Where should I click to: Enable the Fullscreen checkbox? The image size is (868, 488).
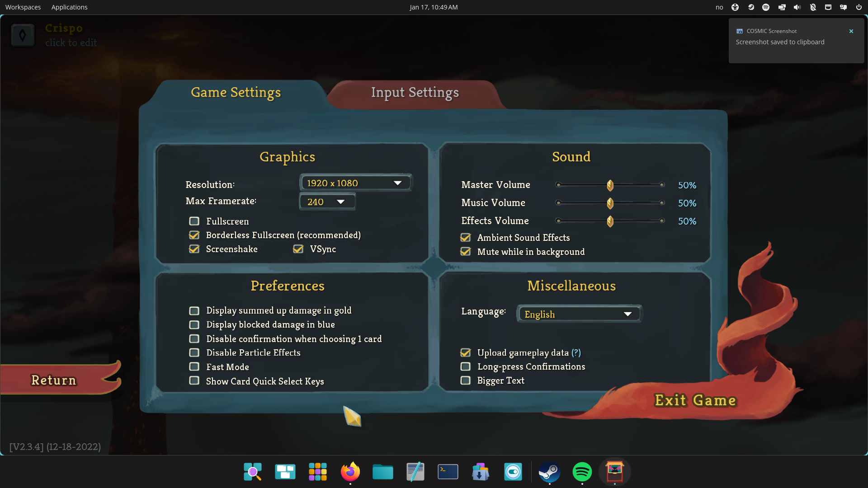pyautogui.click(x=194, y=221)
